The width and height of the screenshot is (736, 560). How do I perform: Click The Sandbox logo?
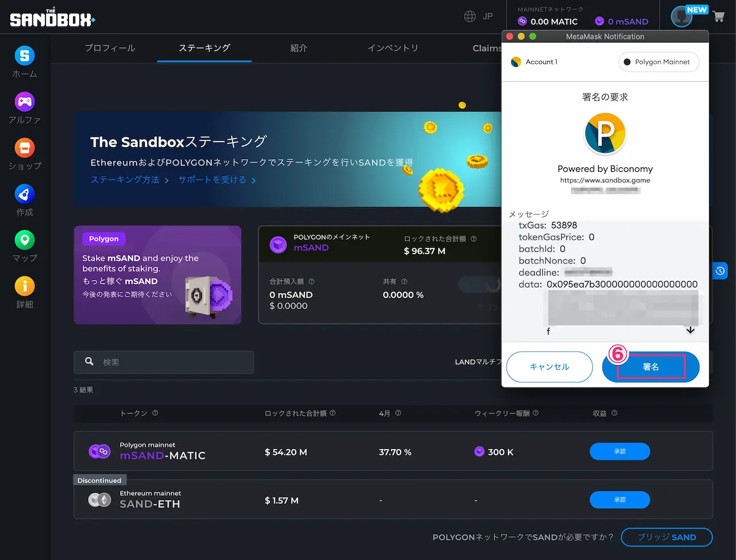pos(52,18)
